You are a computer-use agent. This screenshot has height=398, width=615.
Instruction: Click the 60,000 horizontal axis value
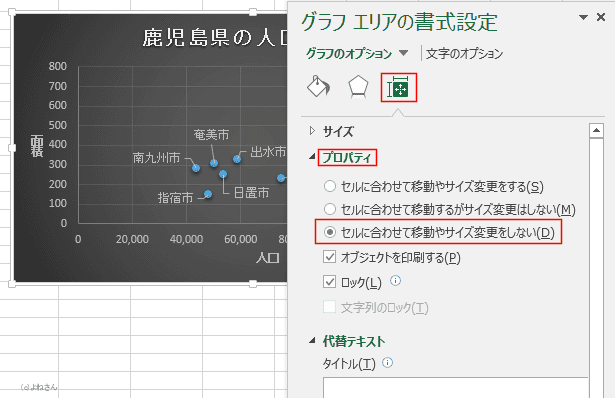click(x=241, y=239)
